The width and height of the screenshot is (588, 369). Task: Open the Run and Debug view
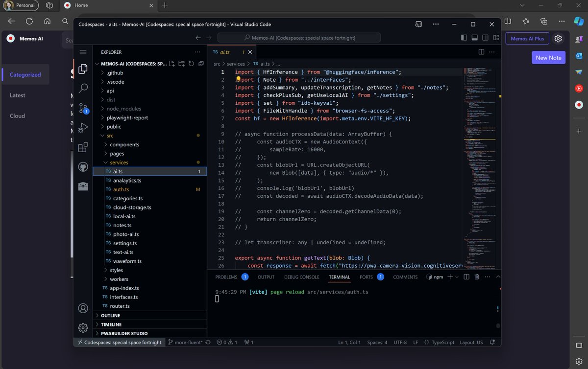83,128
